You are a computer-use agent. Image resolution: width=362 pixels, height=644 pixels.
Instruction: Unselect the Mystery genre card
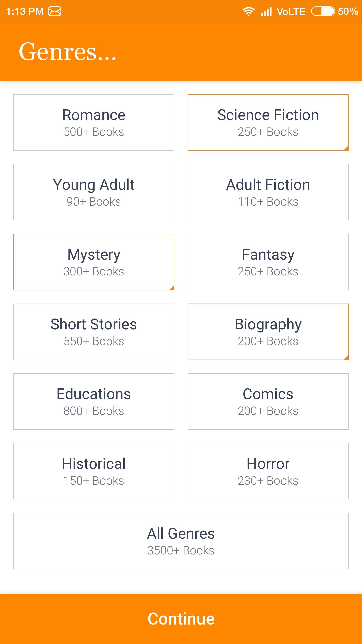coord(94,262)
